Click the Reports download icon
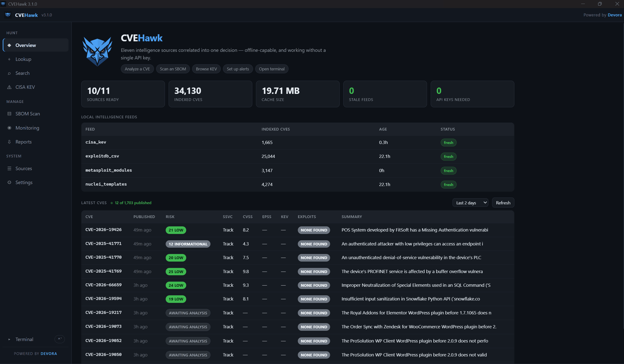This screenshot has height=364, width=624. pyautogui.click(x=9, y=142)
